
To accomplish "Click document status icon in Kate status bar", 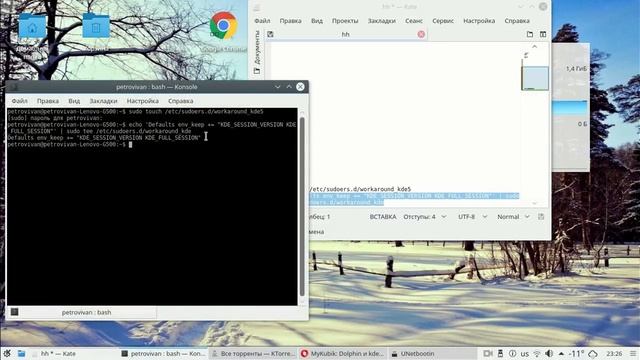I will point(541,217).
